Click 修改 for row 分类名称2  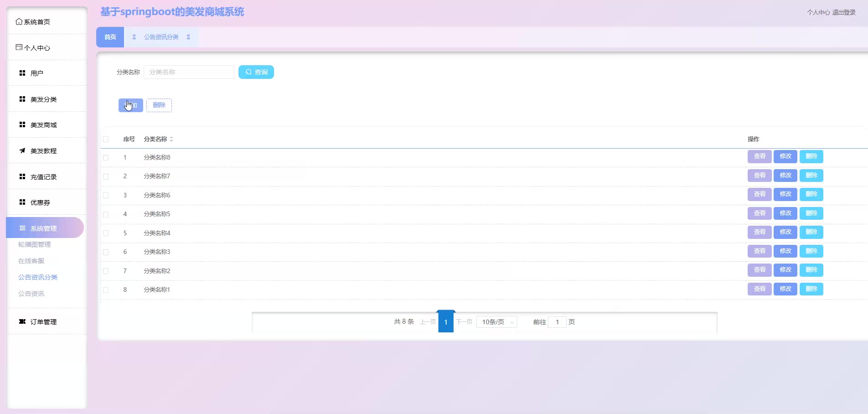[785, 270]
